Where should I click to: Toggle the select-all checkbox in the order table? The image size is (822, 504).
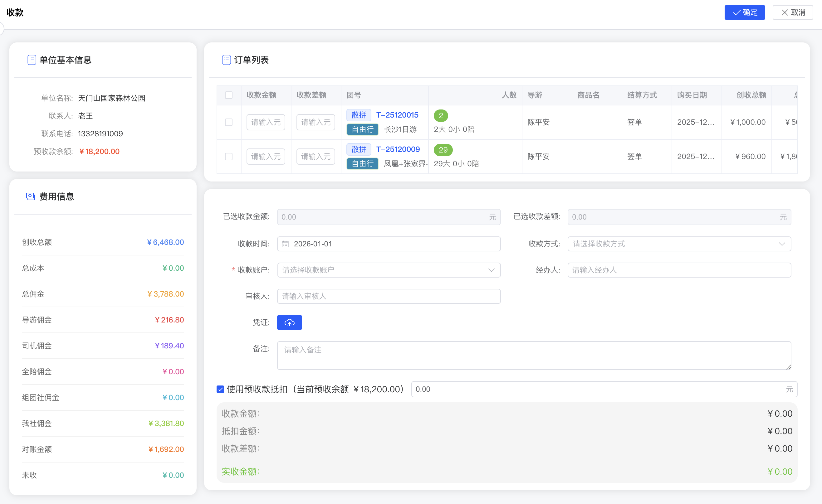pos(229,95)
